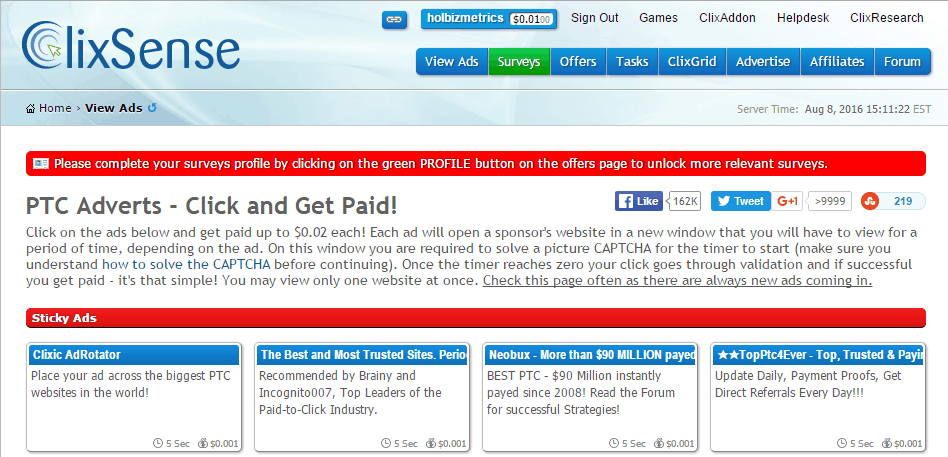
Task: Click the Sticky Ads section header
Action: pos(476,318)
